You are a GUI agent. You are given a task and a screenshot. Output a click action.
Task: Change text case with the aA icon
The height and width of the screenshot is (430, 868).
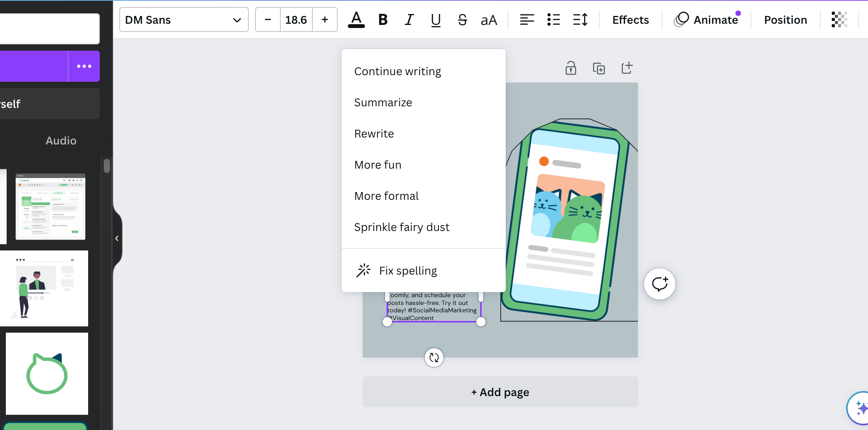tap(488, 19)
